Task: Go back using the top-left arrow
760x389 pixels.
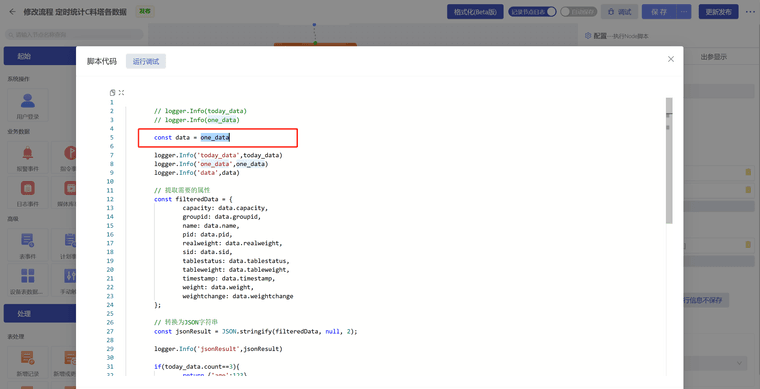Action: (12, 12)
